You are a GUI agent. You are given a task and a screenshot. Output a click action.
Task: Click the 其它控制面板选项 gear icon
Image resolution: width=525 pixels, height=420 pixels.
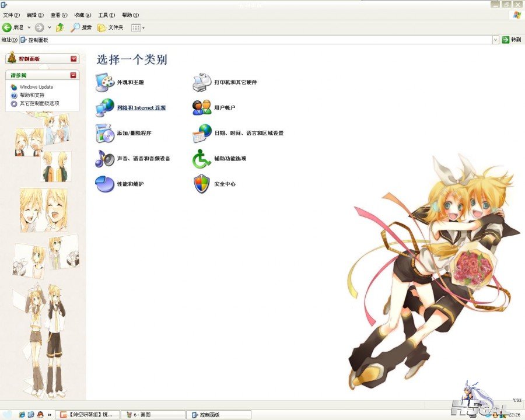14,103
